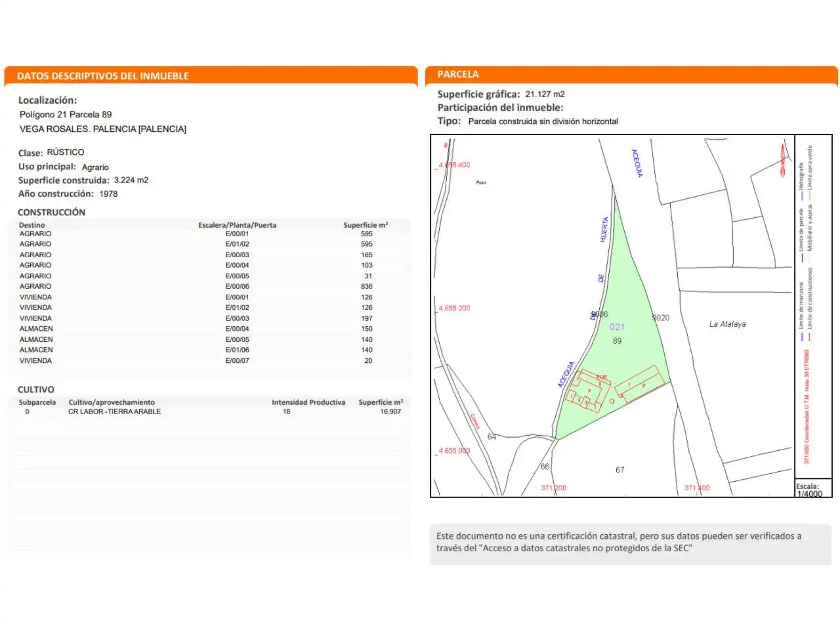Viewport: 840px width, 630px height.
Task: Click parcel number "64" on the map
Action: point(492,436)
